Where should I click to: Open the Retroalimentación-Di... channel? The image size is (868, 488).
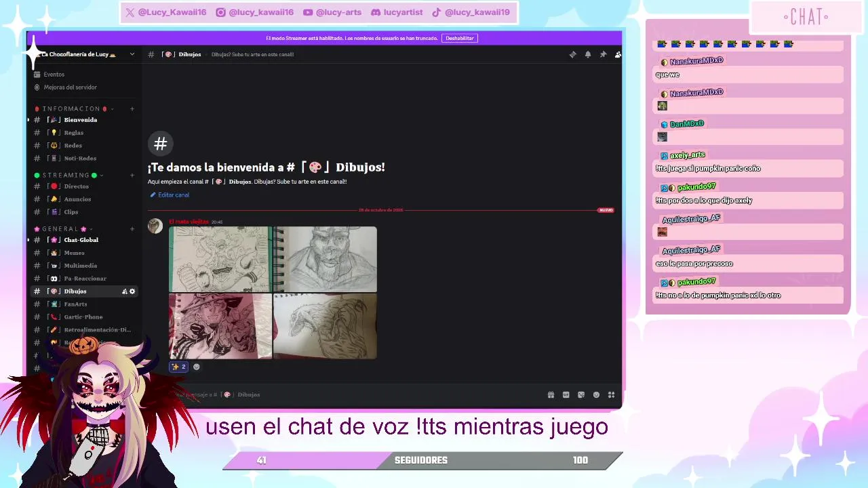click(84, 330)
